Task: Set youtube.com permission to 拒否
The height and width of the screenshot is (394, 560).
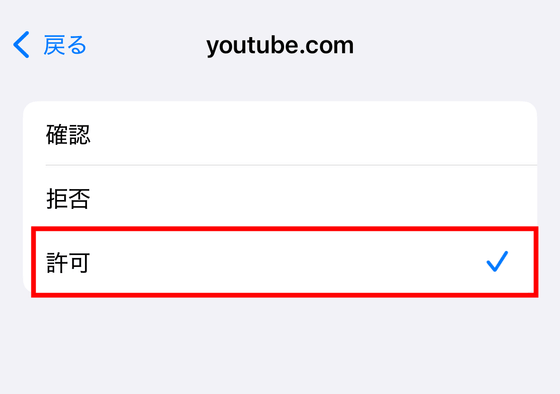Action: pyautogui.click(x=280, y=197)
